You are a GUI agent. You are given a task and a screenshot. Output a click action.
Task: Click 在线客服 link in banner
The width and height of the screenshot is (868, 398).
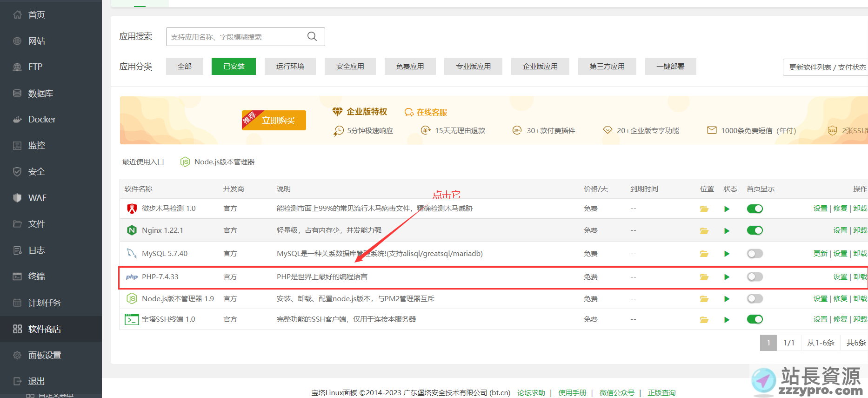[426, 112]
